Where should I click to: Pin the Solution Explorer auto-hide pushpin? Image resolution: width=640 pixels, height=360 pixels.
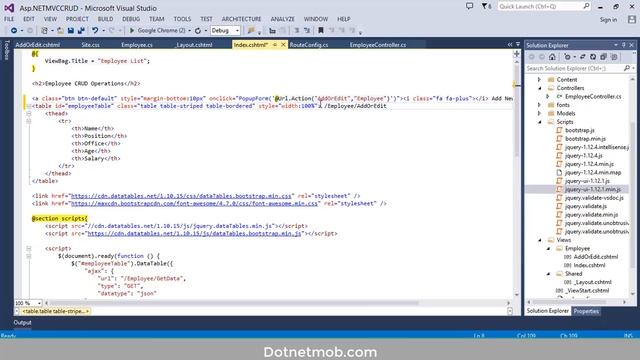(x=624, y=45)
